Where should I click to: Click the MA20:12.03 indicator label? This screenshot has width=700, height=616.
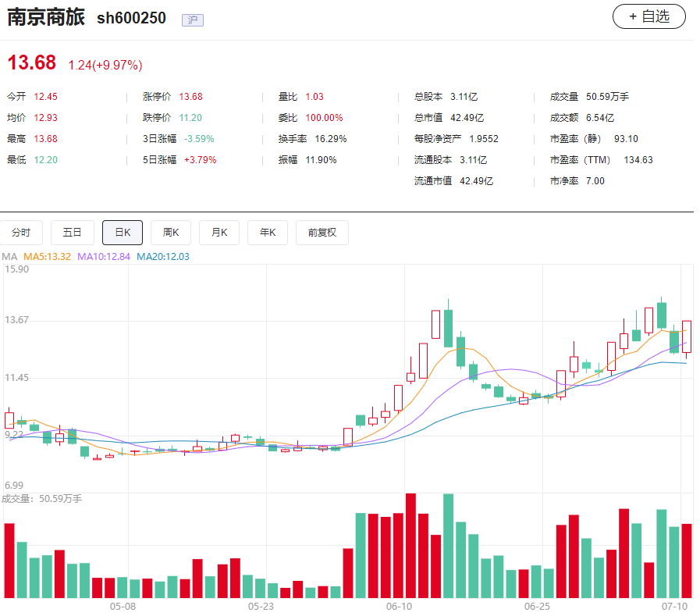[x=163, y=256]
